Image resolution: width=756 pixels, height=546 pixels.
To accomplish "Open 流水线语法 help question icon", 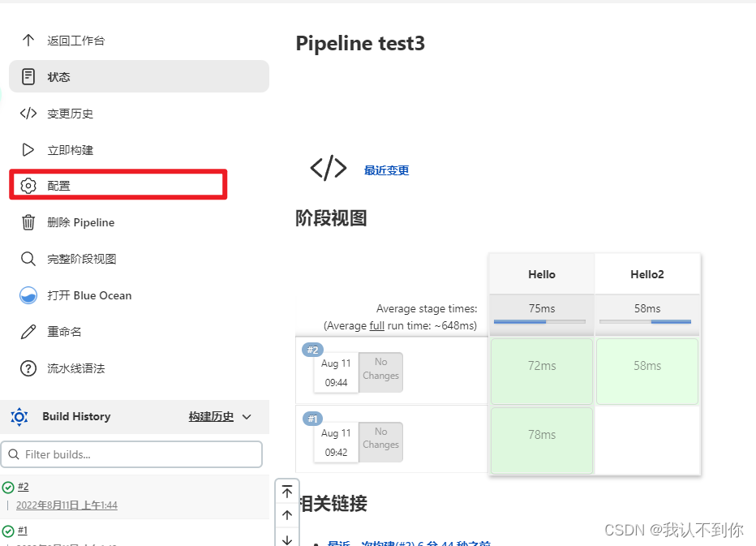I will pos(28,368).
